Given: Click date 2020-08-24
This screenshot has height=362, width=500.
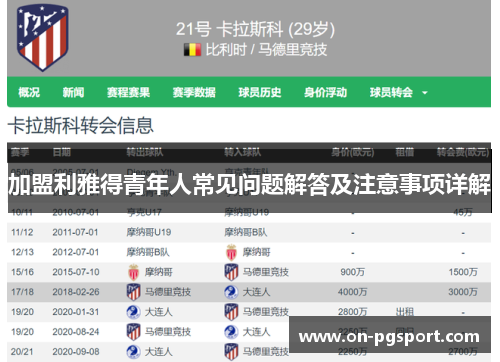Looking at the screenshot, I should pyautogui.click(x=76, y=332).
